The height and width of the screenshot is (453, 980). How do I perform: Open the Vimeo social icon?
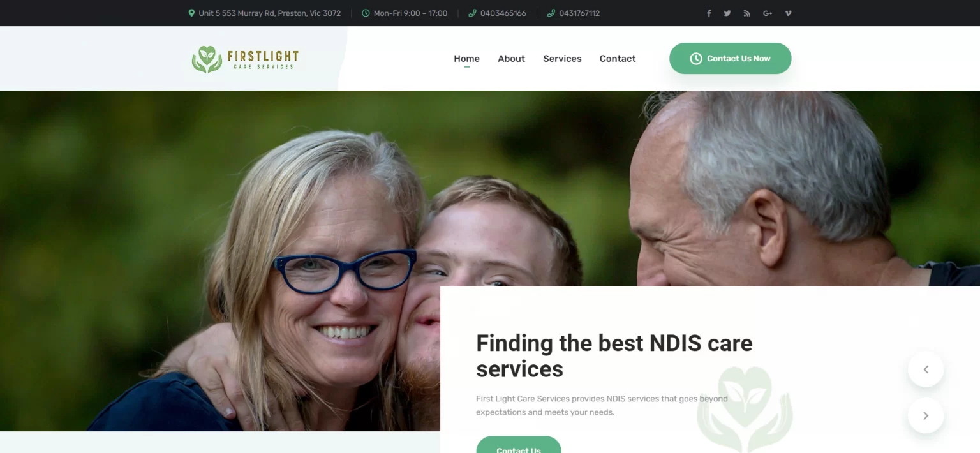(x=788, y=13)
